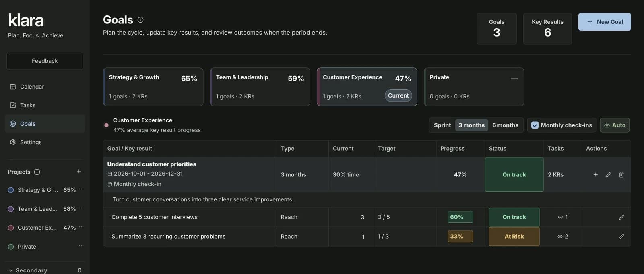Delete the Understand customer priorities goal
Screen dimensions: 644x274
tap(621, 174)
